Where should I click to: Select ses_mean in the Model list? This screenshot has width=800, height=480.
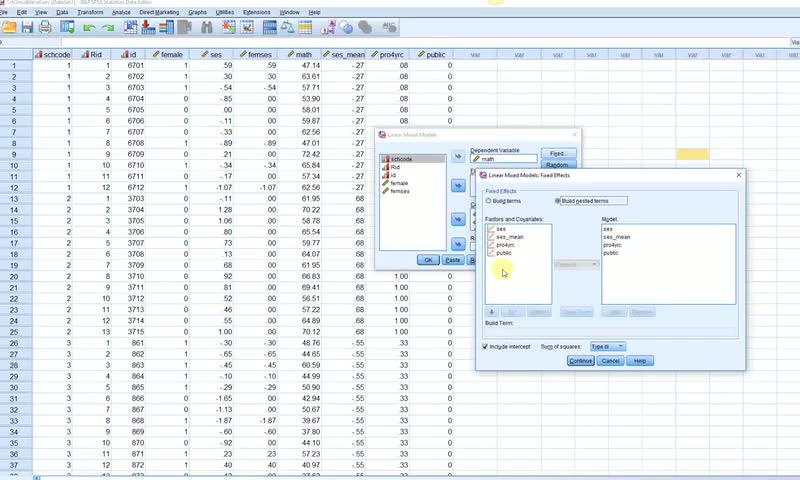point(616,237)
